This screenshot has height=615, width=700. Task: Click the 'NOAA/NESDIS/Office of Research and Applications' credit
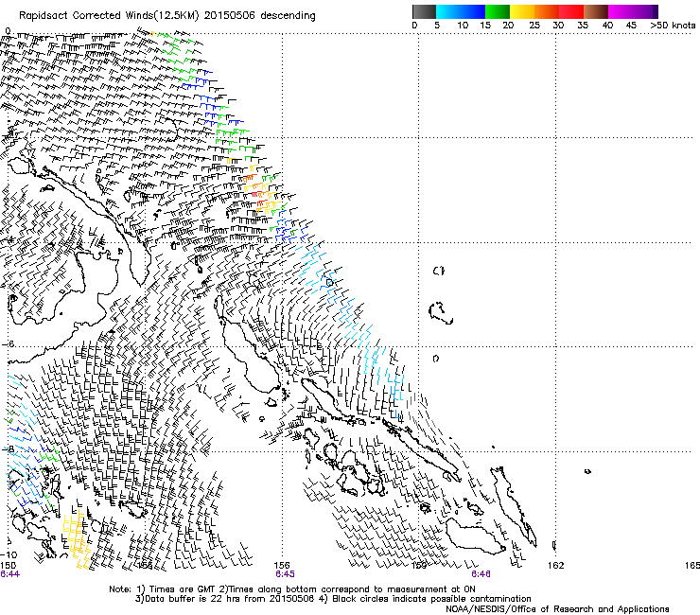(x=557, y=609)
